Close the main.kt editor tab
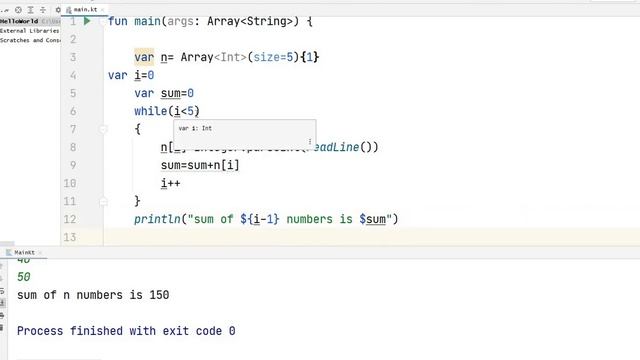Image resolution: width=640 pixels, height=360 pixels. [x=102, y=9]
